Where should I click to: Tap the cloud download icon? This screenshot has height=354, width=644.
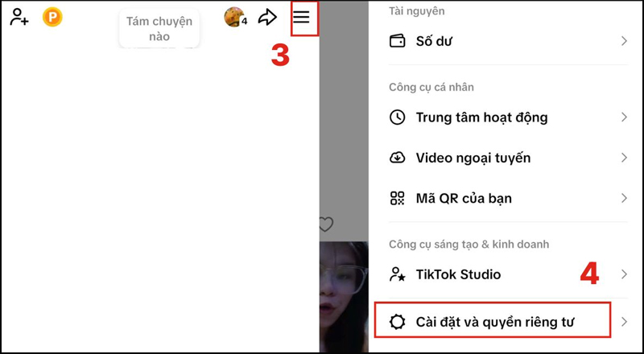[397, 158]
